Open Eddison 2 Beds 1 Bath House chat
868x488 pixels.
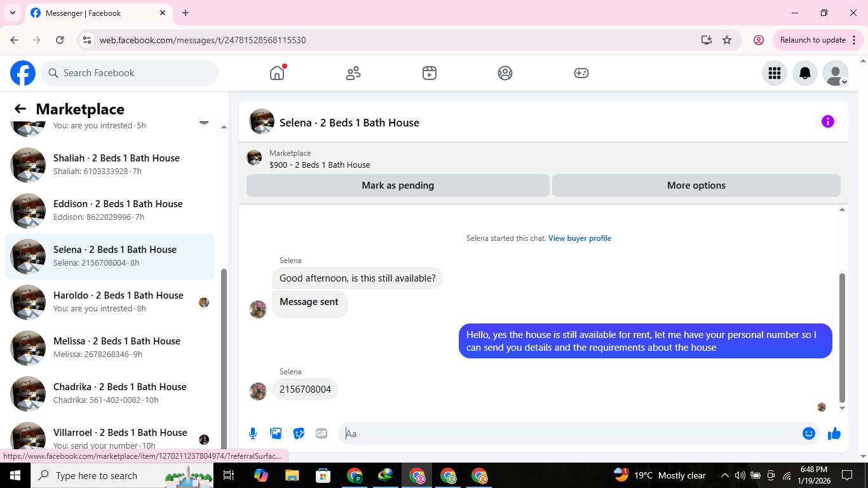[x=110, y=211]
